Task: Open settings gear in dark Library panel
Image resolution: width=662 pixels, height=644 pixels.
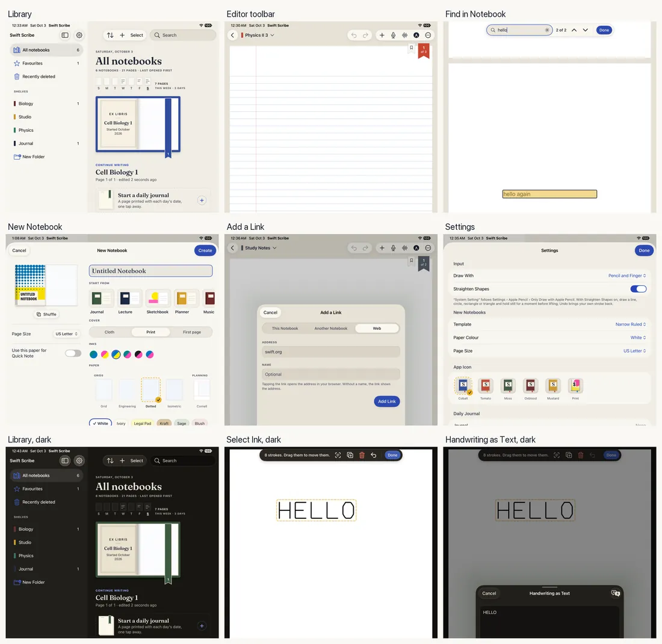Action: pos(79,460)
